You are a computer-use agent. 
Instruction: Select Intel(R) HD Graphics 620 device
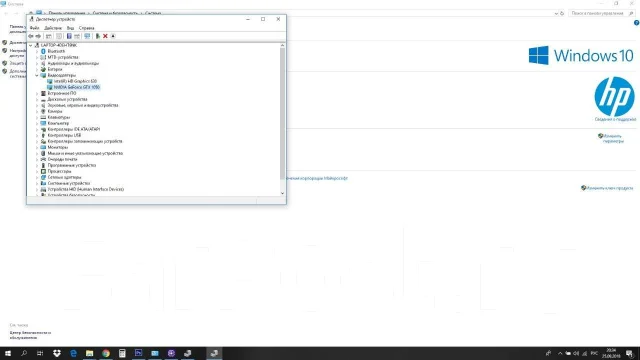coord(76,81)
